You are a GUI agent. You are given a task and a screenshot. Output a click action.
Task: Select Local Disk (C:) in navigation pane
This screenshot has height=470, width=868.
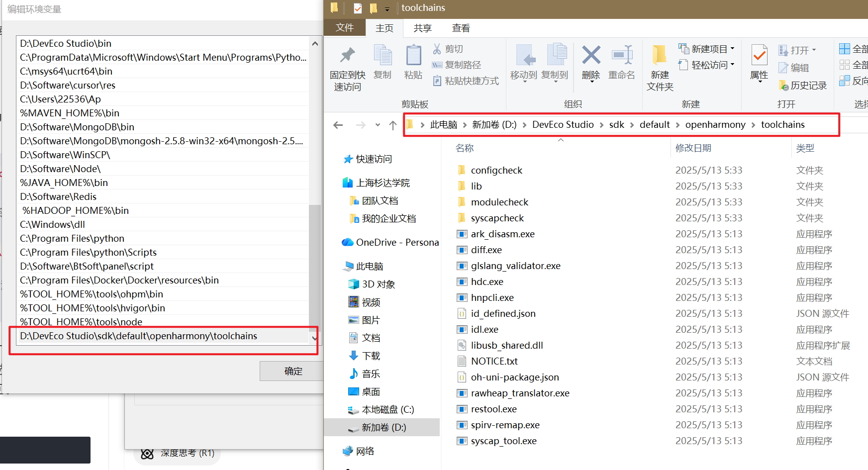point(381,409)
